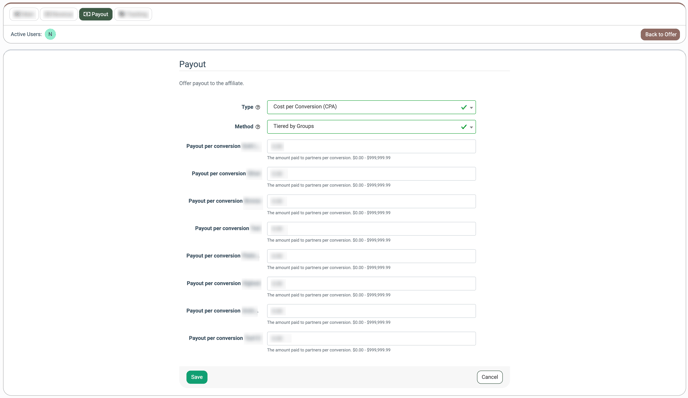The height and width of the screenshot is (398, 688).
Task: Click the help icon next to Type
Action: tap(258, 107)
